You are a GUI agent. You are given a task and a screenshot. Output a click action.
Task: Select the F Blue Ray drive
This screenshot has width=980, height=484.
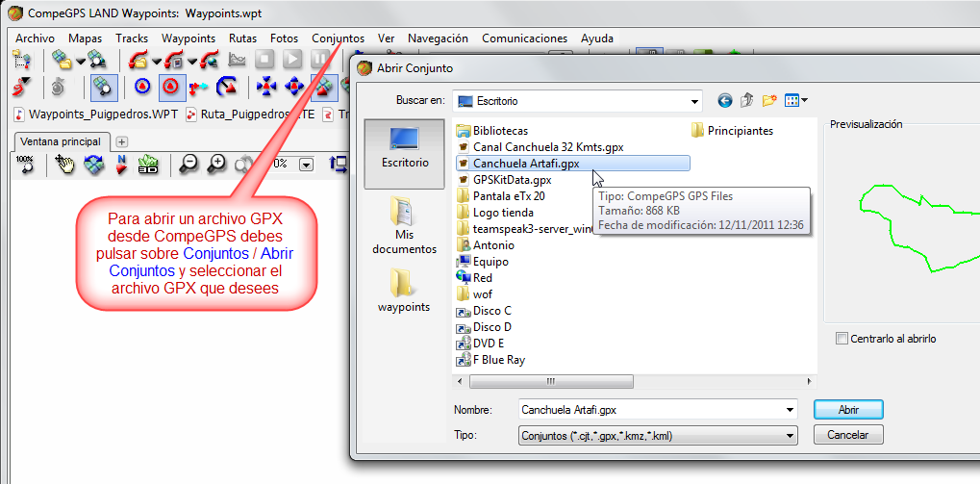click(491, 360)
